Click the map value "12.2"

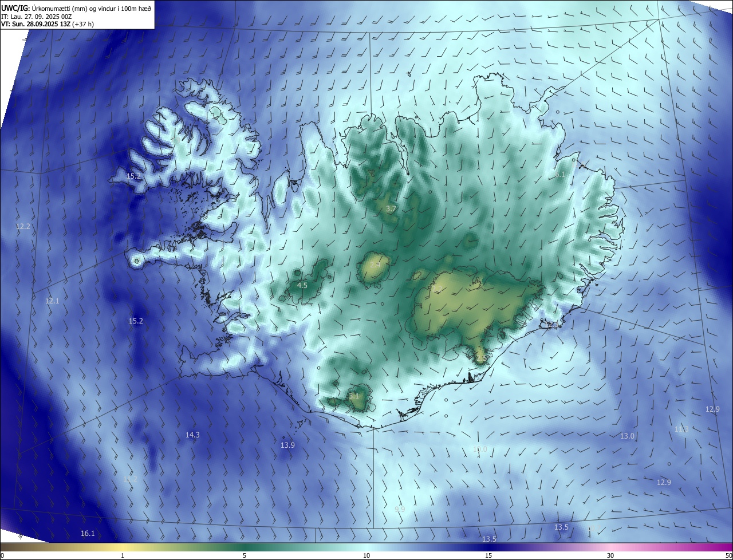23,227
